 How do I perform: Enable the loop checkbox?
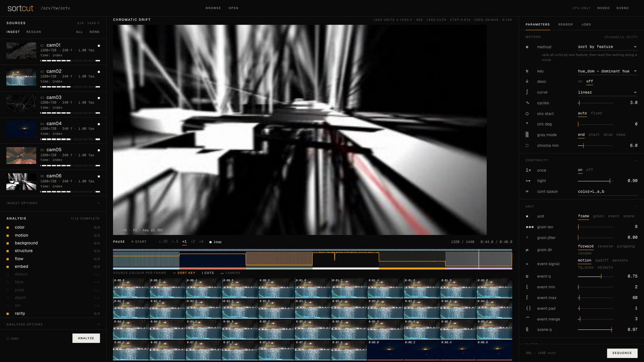point(211,242)
